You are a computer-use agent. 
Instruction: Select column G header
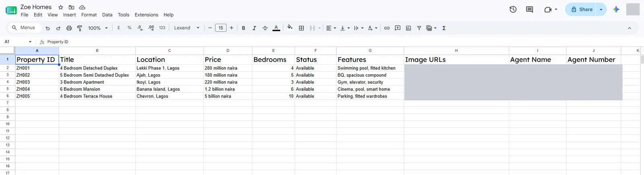[370, 51]
